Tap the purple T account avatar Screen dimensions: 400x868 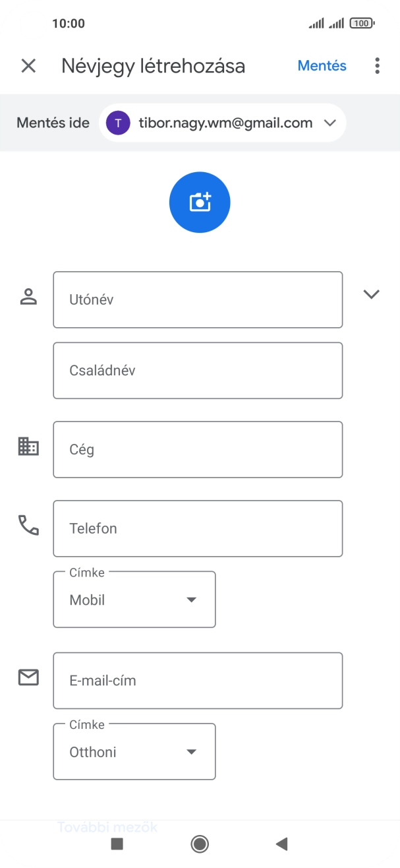click(117, 123)
